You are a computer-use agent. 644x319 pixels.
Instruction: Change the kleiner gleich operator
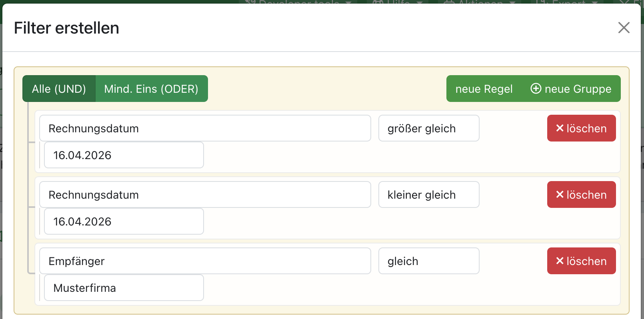[428, 195]
